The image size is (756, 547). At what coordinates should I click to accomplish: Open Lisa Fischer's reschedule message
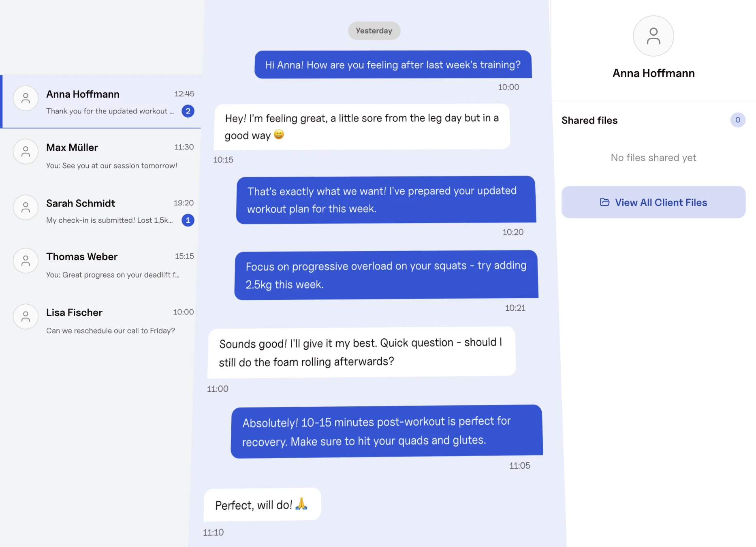pyautogui.click(x=110, y=331)
